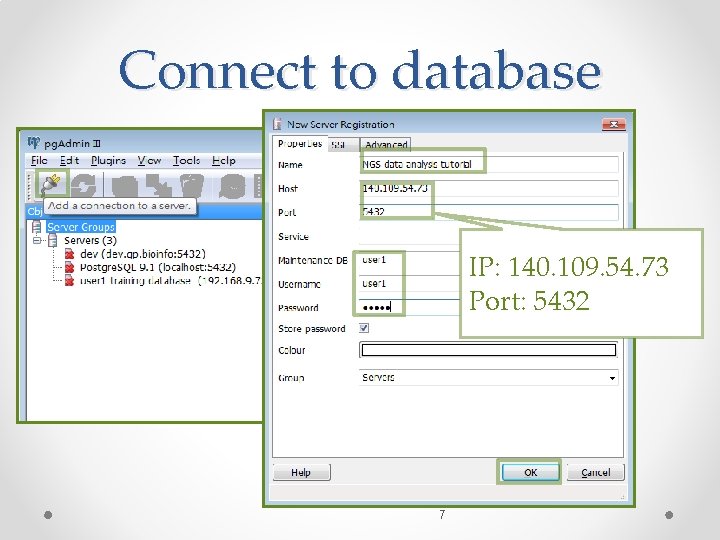Click the empty Service input field
The height and width of the screenshot is (540, 720).
(x=410, y=236)
